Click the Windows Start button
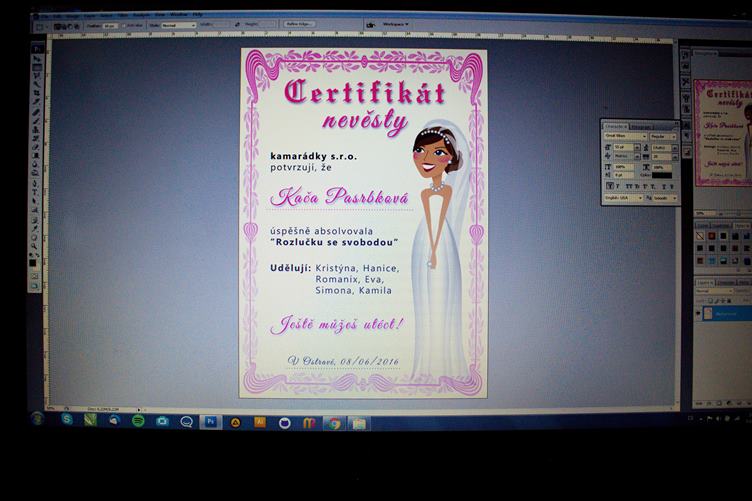 click(37, 418)
